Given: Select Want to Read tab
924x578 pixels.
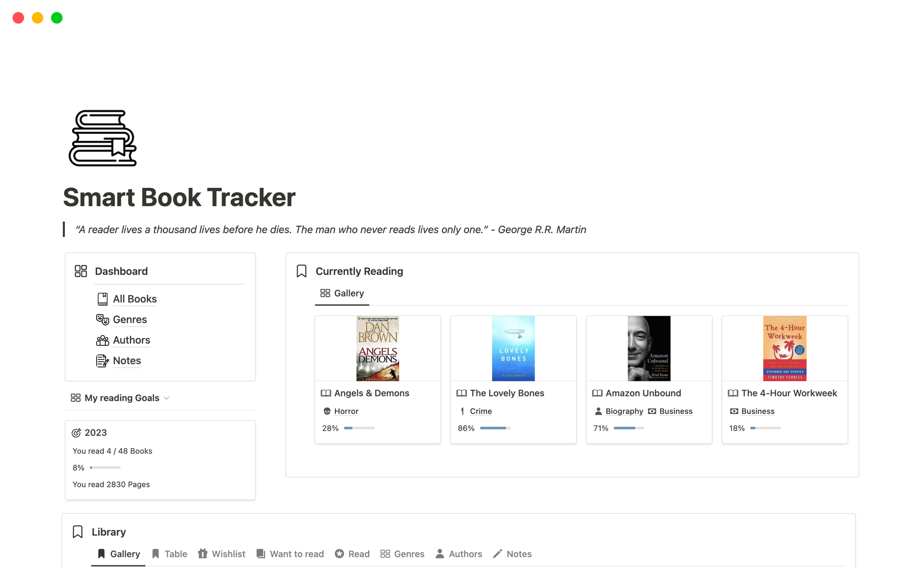Looking at the screenshot, I should tap(296, 553).
